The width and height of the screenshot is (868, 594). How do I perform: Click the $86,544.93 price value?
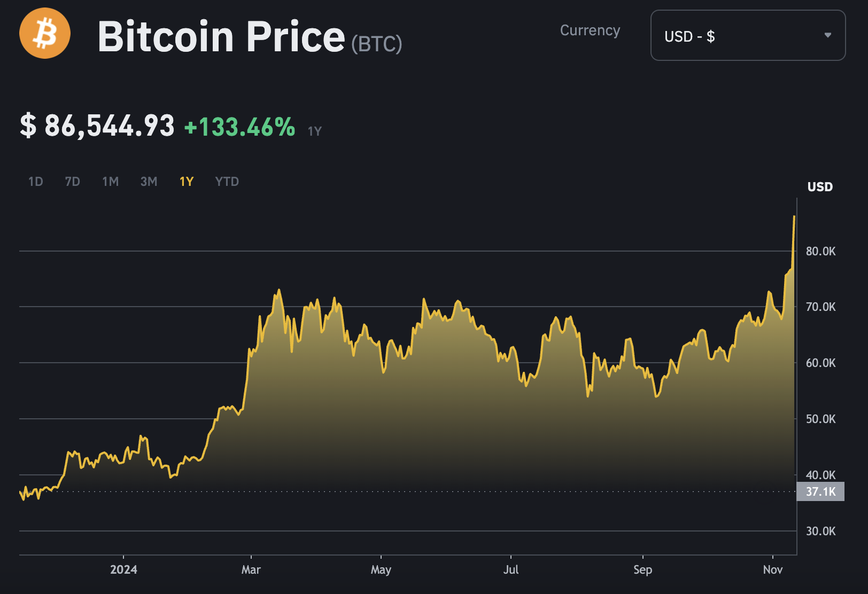97,126
